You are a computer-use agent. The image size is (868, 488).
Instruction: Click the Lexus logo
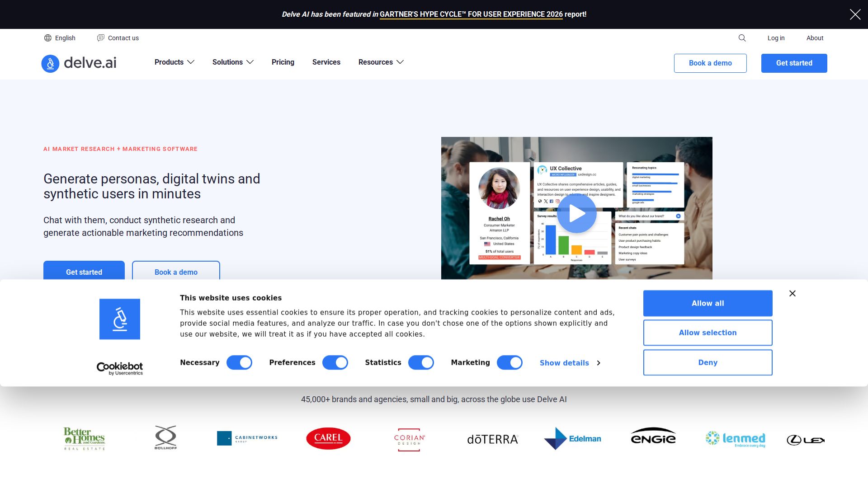(x=806, y=440)
